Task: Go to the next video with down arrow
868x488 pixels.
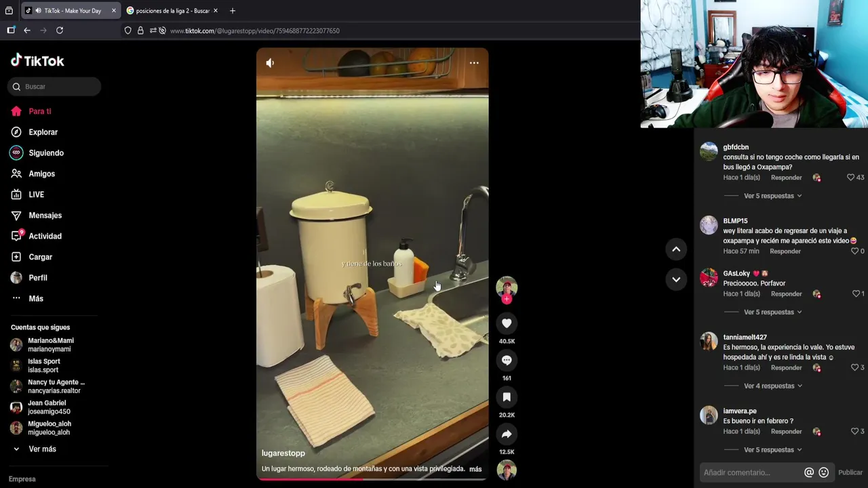Action: [676, 279]
